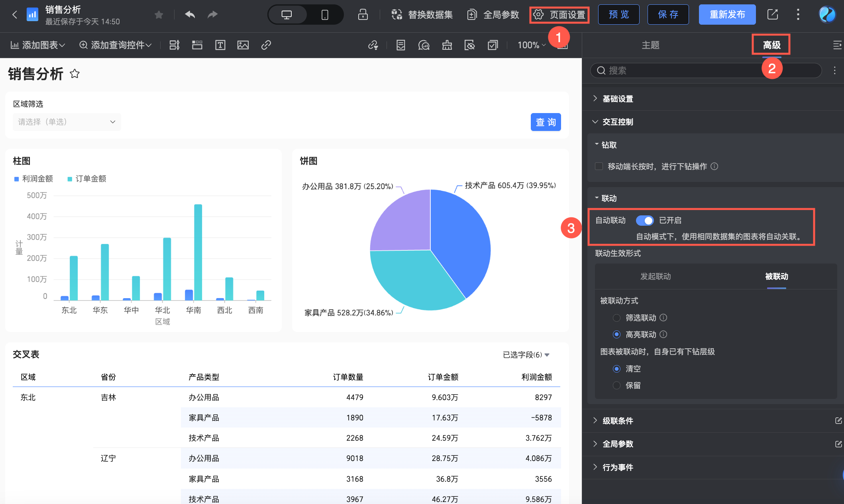Click the 预览 button
Viewport: 844px width, 504px height.
pos(619,15)
